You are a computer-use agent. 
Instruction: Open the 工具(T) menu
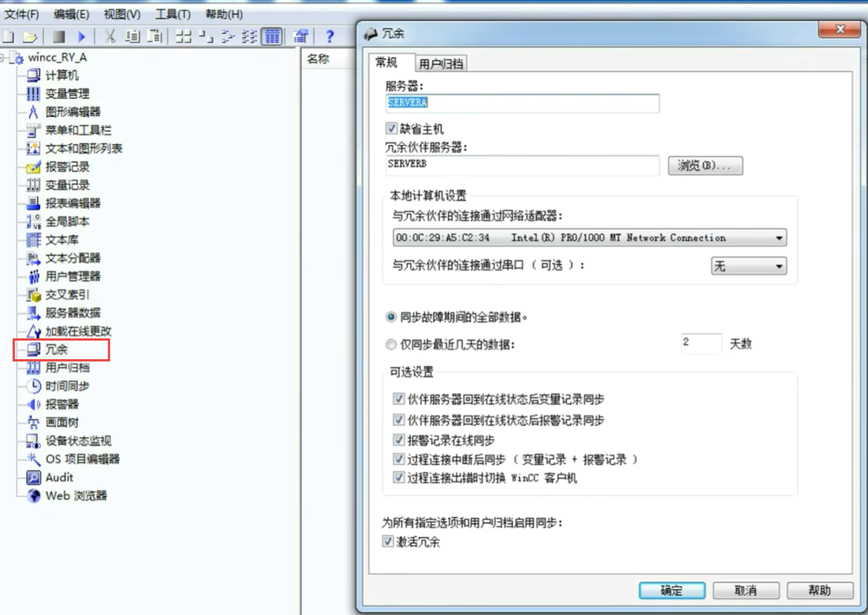[x=173, y=14]
